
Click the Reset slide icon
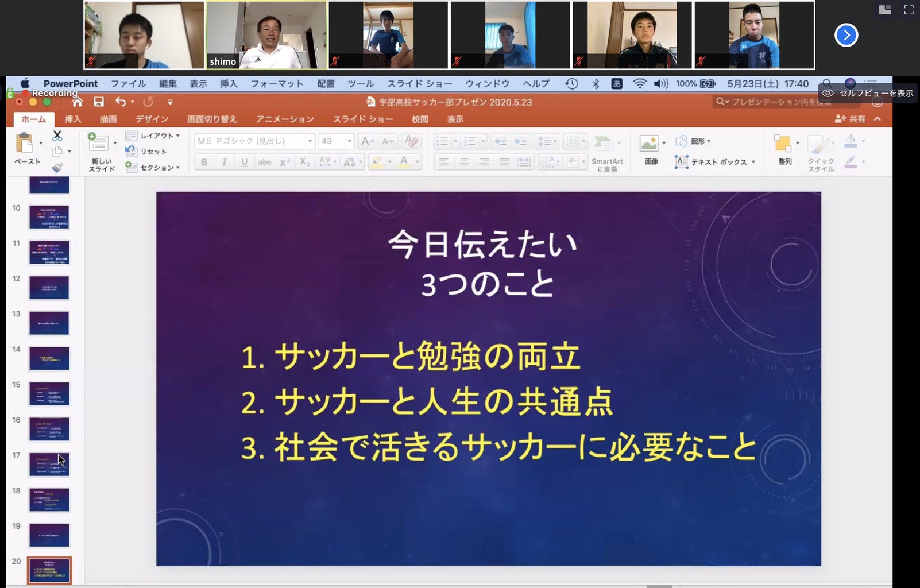(132, 152)
